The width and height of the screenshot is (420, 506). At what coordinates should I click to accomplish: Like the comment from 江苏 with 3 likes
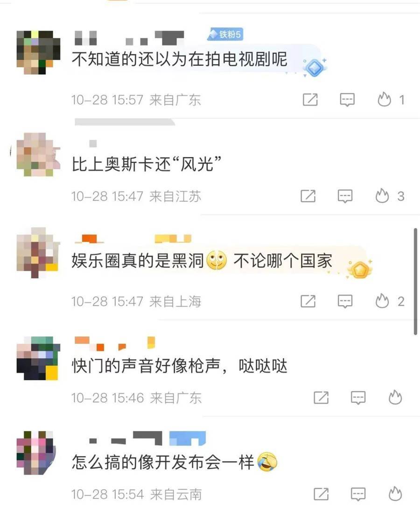[382, 196]
